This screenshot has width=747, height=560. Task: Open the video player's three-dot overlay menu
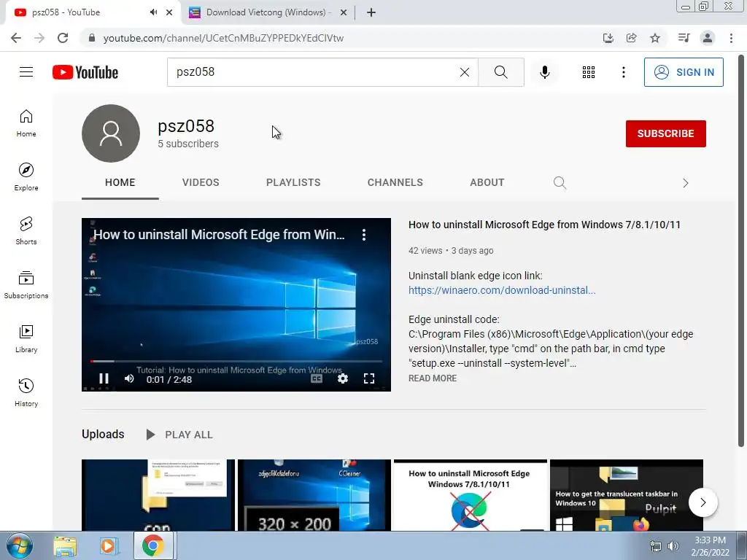coord(363,234)
